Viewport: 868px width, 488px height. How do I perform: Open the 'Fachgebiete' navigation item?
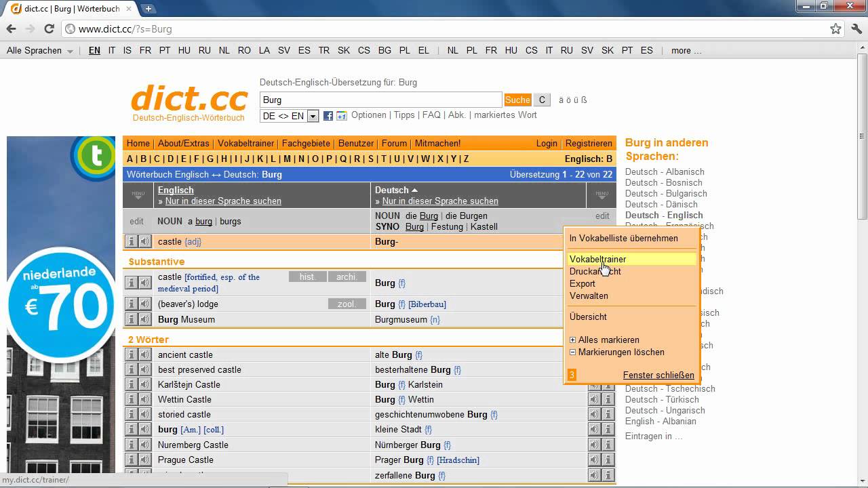point(306,143)
